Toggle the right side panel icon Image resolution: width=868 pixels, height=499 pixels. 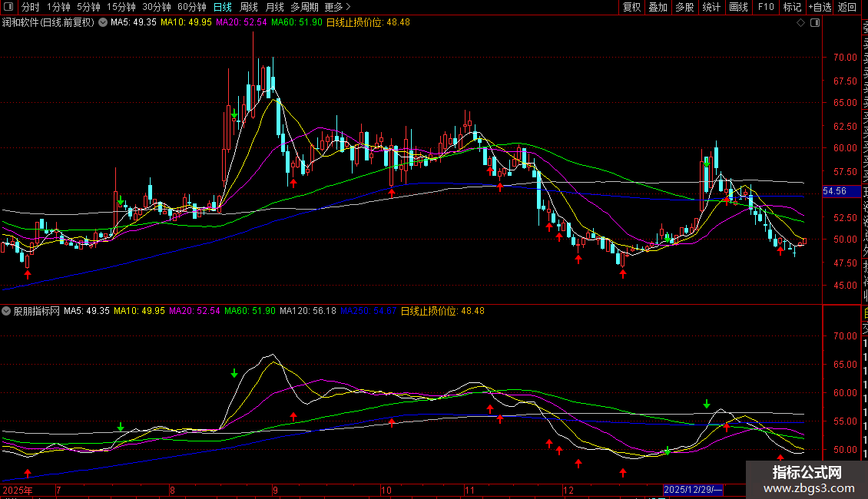815,23
